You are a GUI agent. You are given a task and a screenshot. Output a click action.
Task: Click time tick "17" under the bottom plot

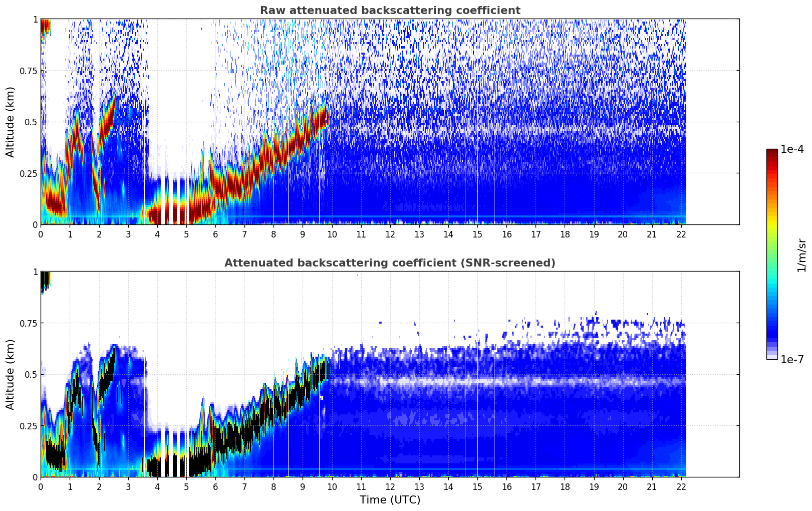pyautogui.click(x=535, y=486)
